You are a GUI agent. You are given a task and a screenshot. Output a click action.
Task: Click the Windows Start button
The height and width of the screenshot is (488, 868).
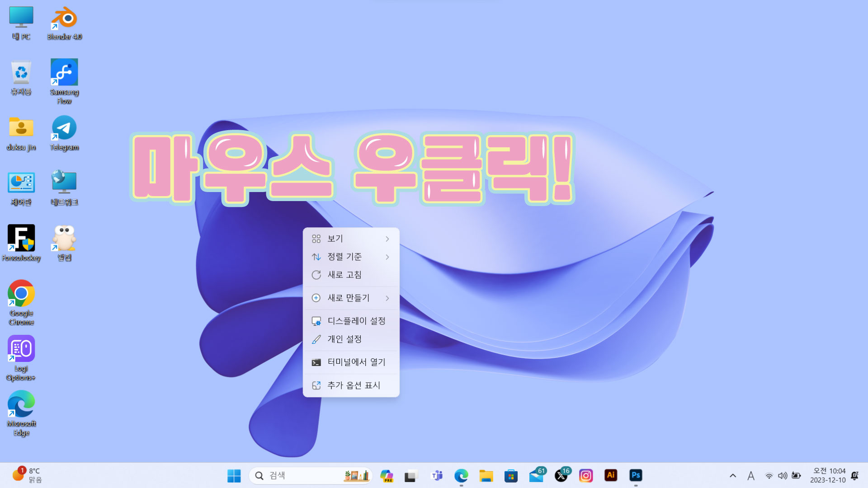point(234,475)
